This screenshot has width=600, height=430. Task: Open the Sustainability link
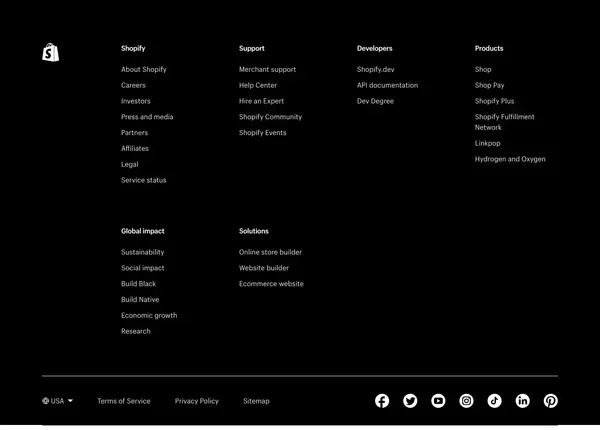tap(143, 252)
